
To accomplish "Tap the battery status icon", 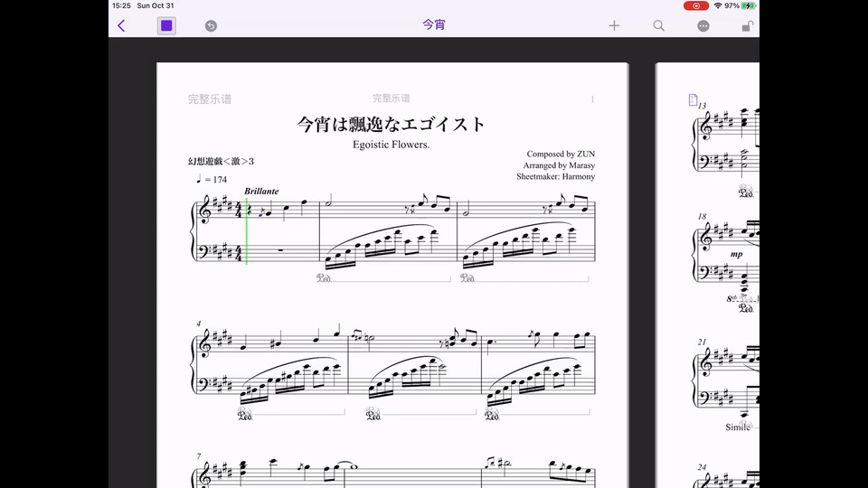I will pos(749,5).
